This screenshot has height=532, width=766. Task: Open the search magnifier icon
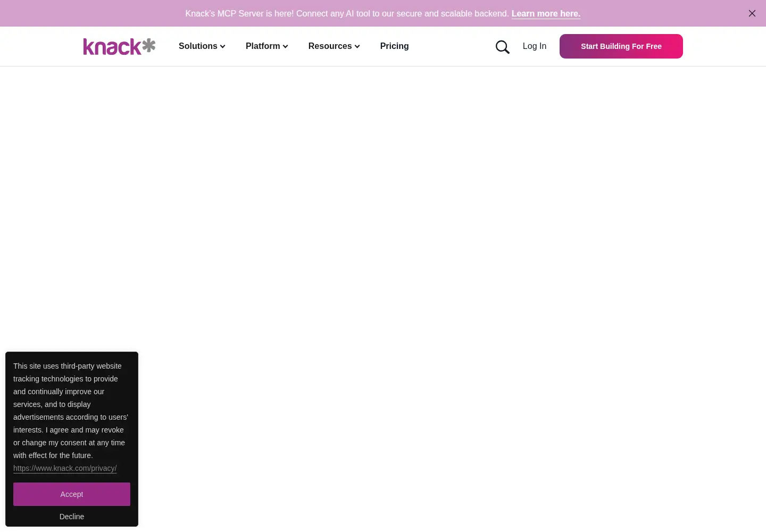(x=503, y=47)
